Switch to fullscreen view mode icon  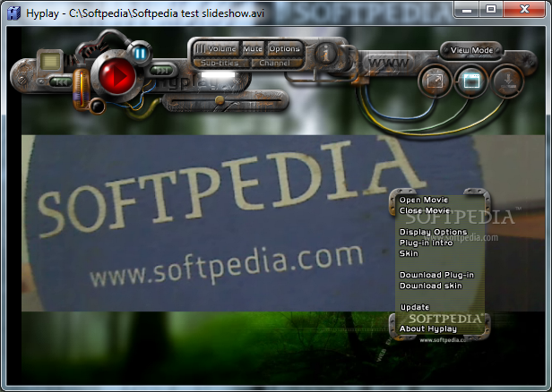[435, 81]
